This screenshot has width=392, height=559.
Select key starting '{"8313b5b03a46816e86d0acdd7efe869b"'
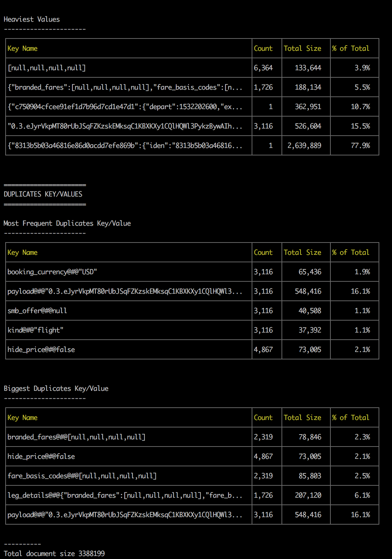(125, 146)
